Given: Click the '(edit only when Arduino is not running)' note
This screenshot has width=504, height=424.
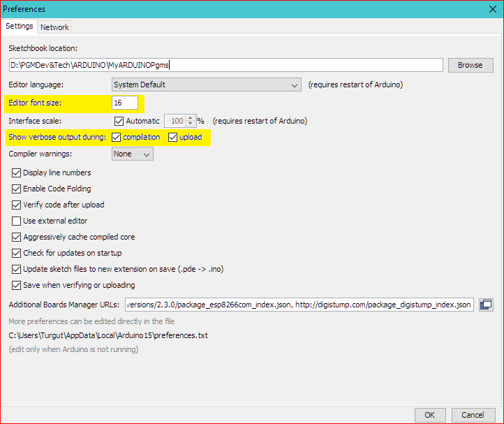Looking at the screenshot, I should (x=73, y=349).
